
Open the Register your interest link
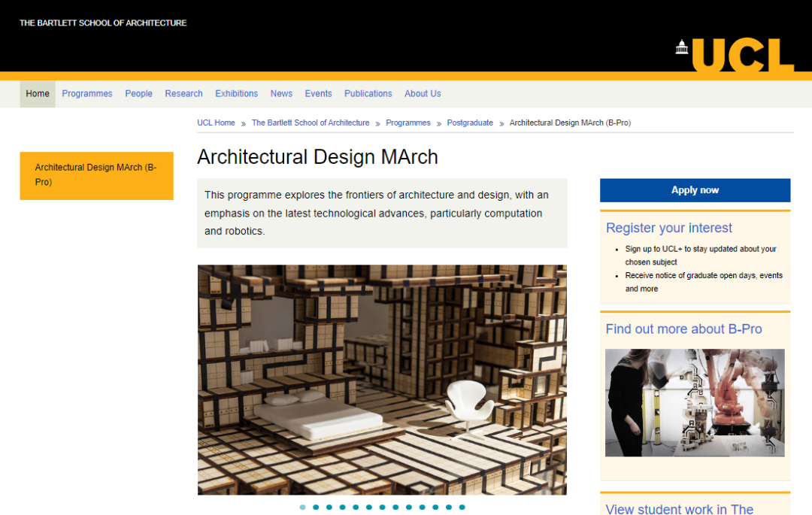(668, 228)
